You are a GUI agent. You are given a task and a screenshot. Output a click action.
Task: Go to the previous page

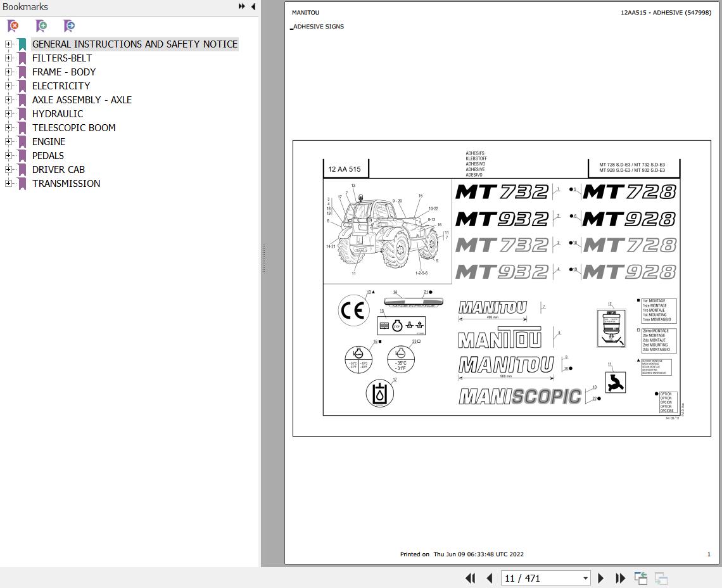[x=490, y=578]
